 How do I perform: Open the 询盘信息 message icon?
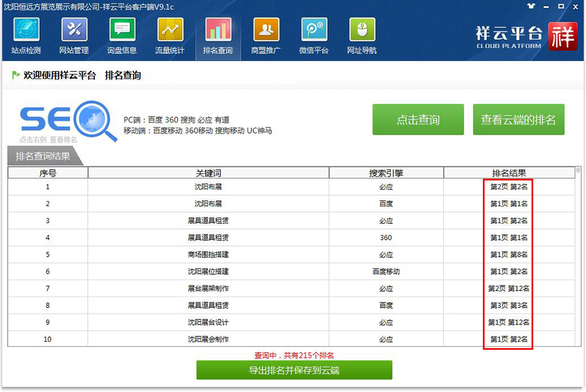click(122, 29)
